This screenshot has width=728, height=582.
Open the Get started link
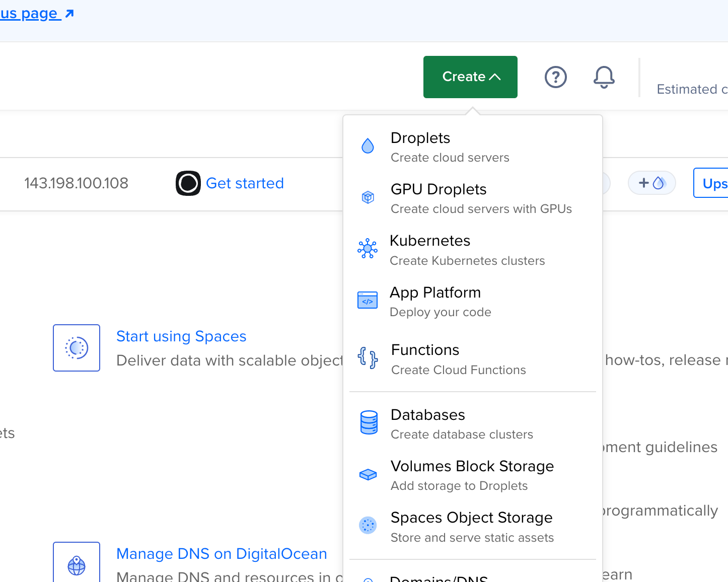point(245,183)
